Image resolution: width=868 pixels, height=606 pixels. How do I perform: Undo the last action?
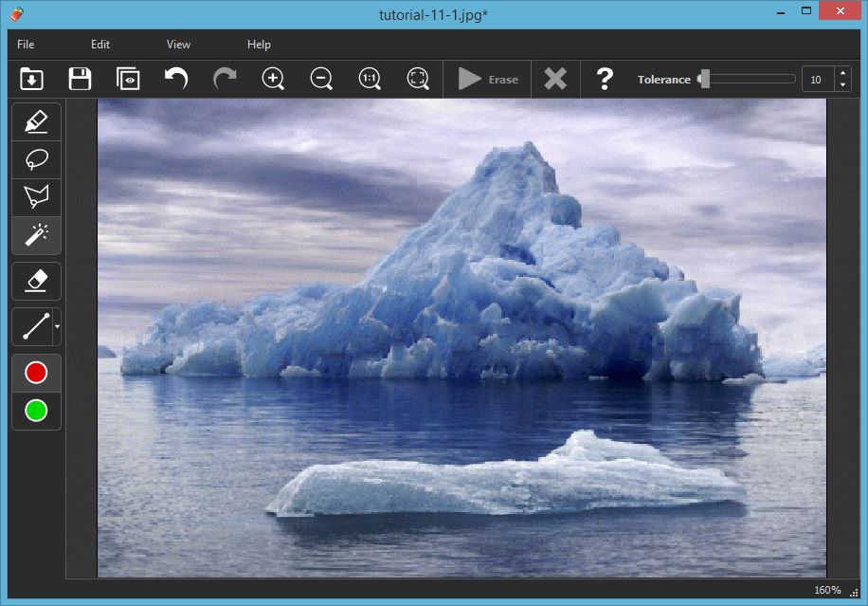click(x=176, y=79)
